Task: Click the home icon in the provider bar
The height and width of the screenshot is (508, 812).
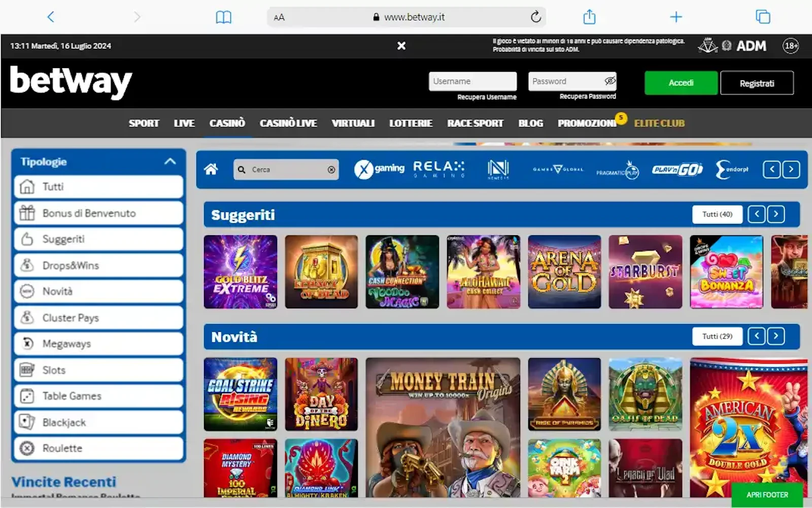Action: click(x=211, y=170)
